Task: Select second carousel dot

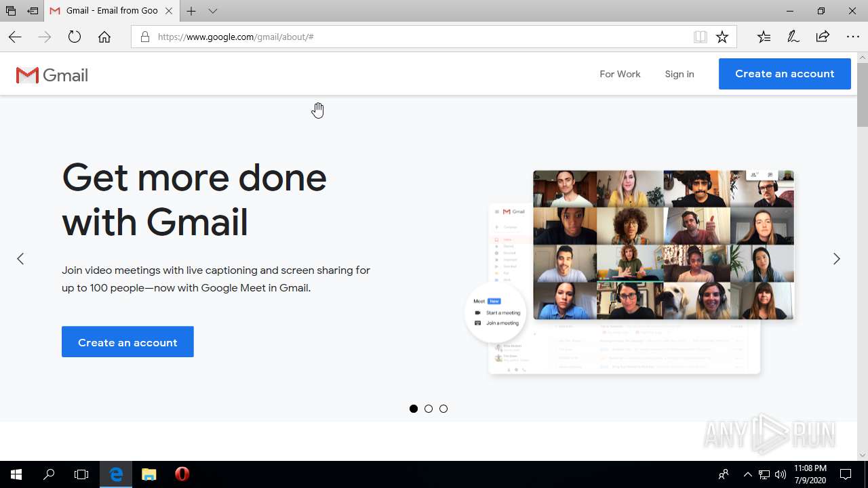Action: tap(429, 409)
